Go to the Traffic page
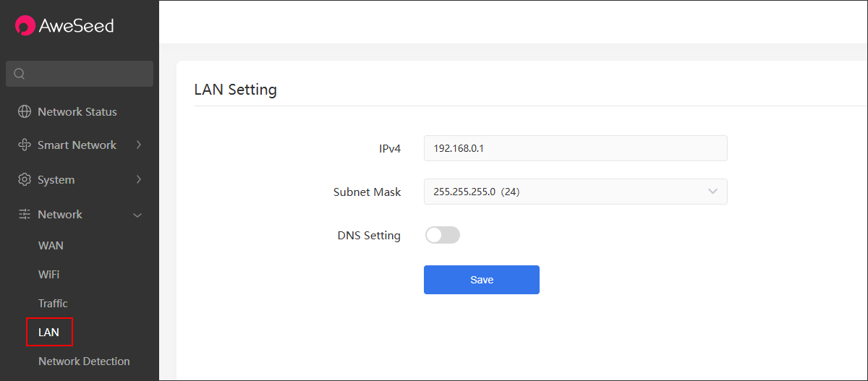The height and width of the screenshot is (381, 868). tap(53, 304)
